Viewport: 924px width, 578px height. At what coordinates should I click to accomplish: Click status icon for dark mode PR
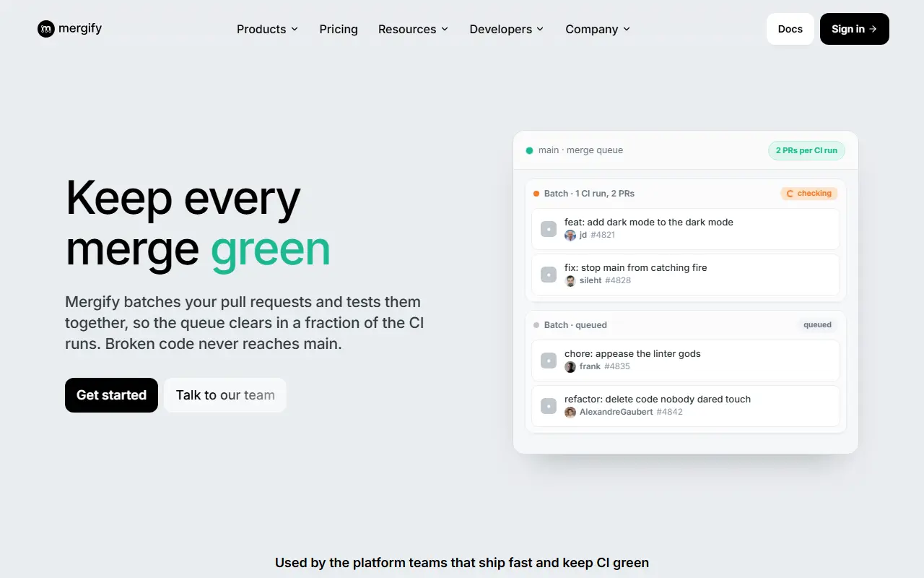click(x=549, y=229)
